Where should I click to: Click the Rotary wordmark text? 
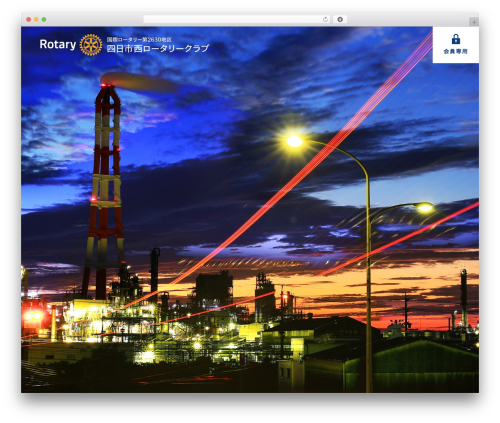pyautogui.click(x=58, y=45)
